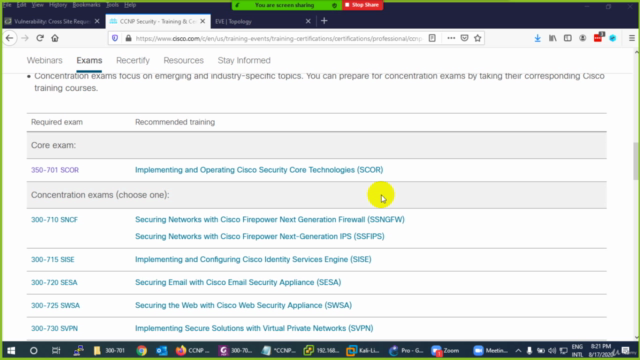Click the padlock site security icon
640x360 pixels.
128,38
